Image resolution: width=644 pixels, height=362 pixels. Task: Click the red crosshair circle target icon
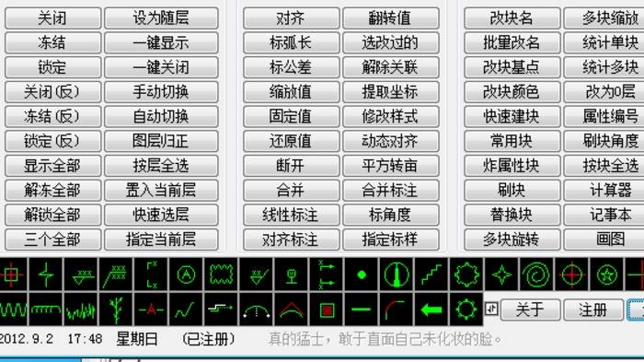pos(571,274)
